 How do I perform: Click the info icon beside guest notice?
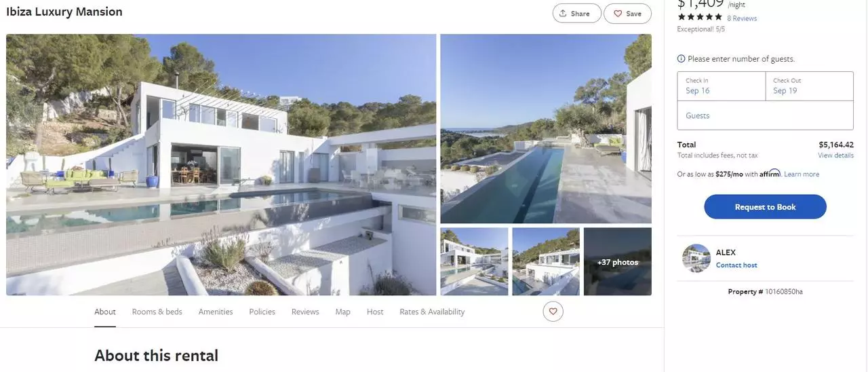[681, 59]
